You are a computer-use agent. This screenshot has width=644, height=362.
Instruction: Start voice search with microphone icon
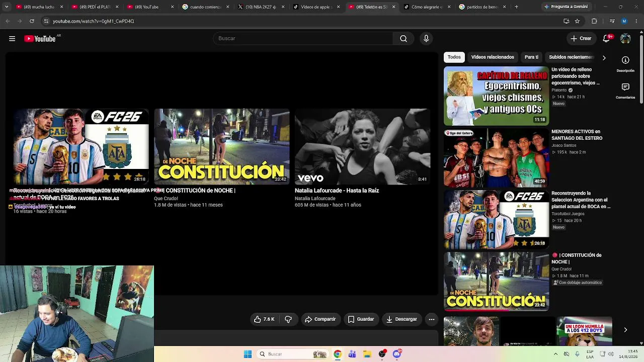pyautogui.click(x=426, y=39)
